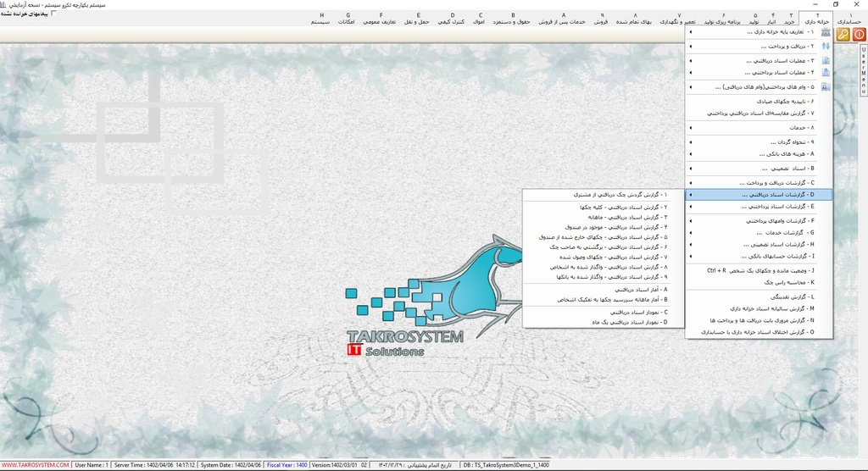This screenshot has width=868, height=471.
Task: Click WWW.TAKROSYSTEM.COM link in status bar
Action: (x=36, y=465)
